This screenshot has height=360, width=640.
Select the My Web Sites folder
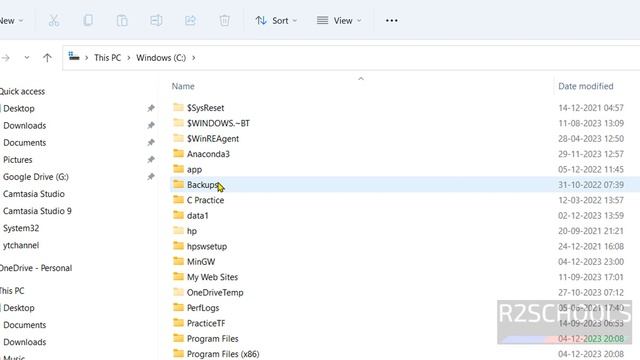click(x=206, y=277)
